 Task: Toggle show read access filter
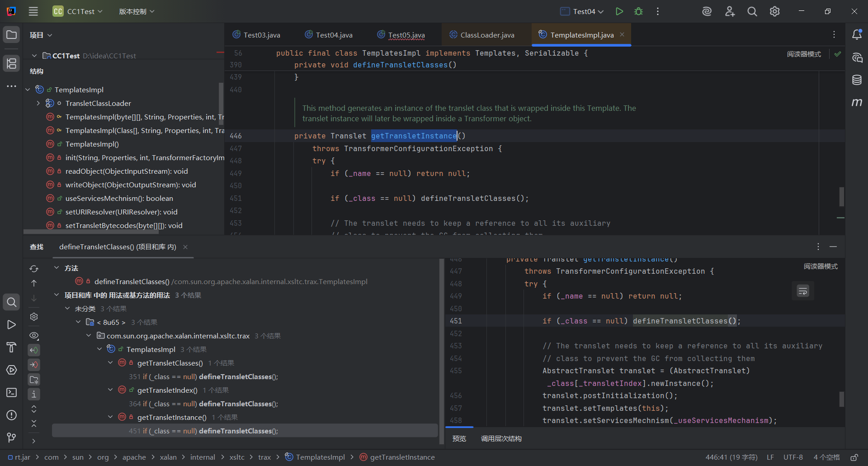34,350
